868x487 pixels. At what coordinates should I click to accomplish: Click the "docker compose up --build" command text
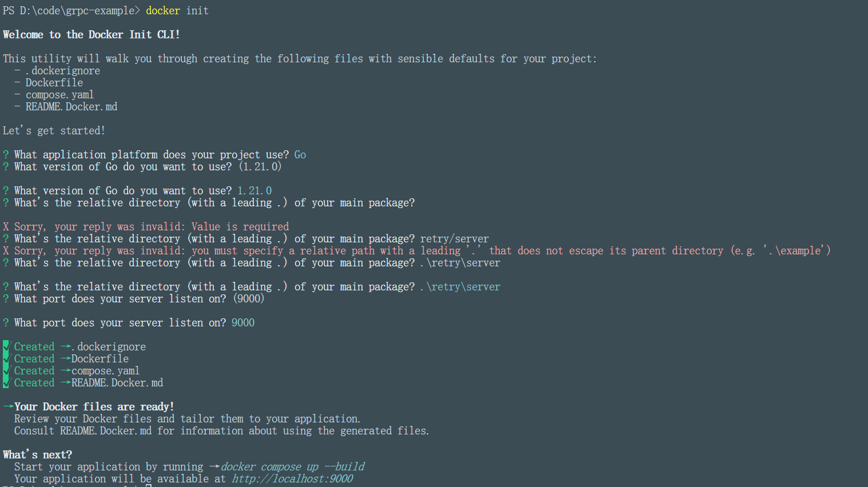[x=292, y=467]
